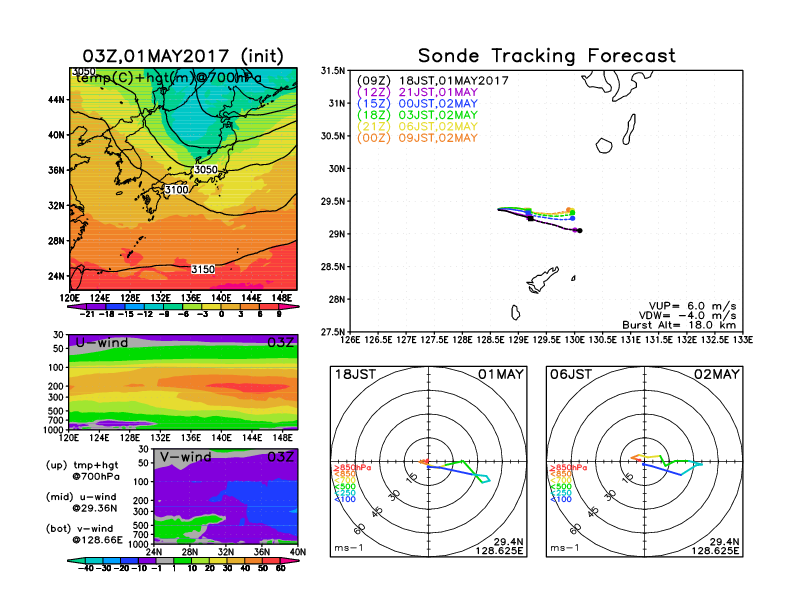Select the black "(09Z) 18JST,01MAY2017" legend entry
The image size is (792, 612).
(432, 80)
